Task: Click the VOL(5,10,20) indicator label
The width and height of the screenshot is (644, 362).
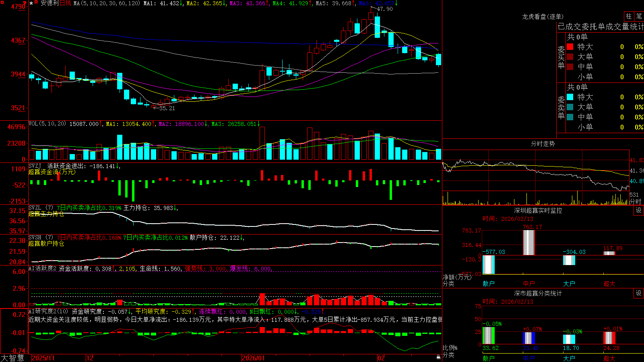Action: (x=47, y=123)
